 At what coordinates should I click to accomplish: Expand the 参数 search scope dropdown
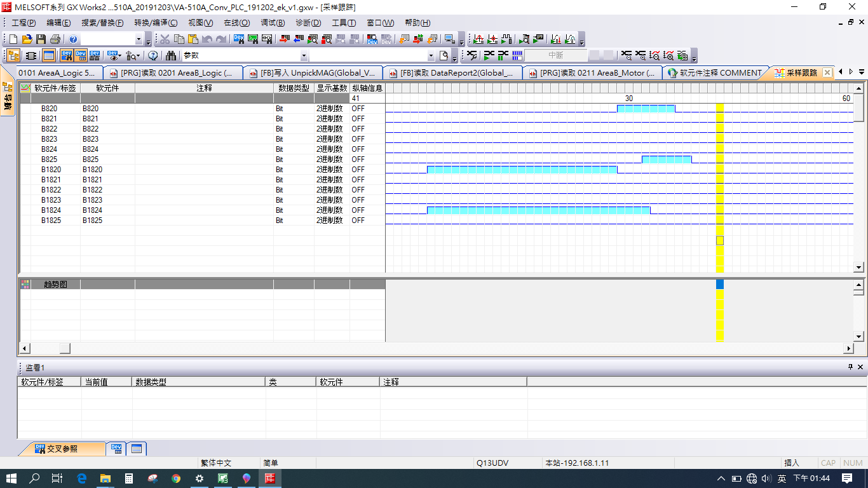(x=303, y=56)
